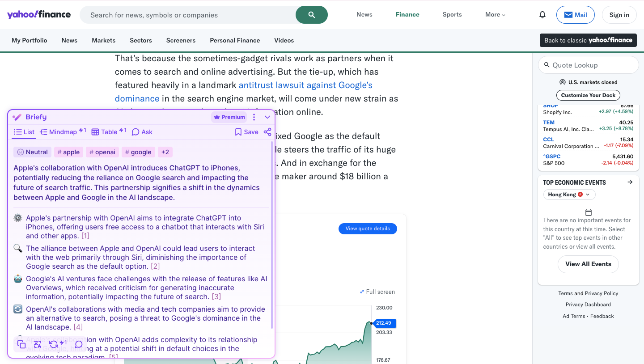Open the Terms and Privacy Policy link
The height and width of the screenshot is (364, 644).
click(588, 293)
